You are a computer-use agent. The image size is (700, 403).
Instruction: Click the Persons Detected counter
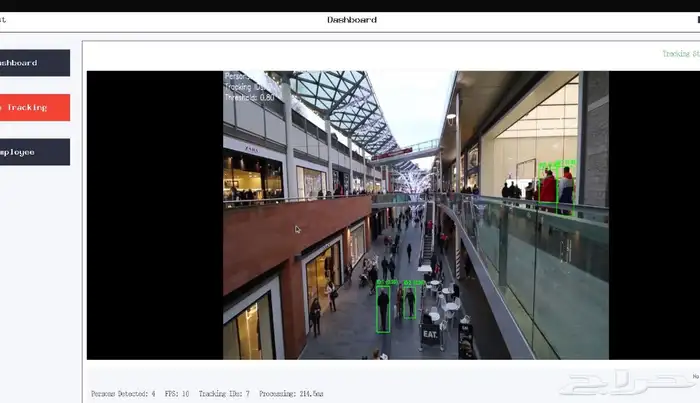[123, 394]
